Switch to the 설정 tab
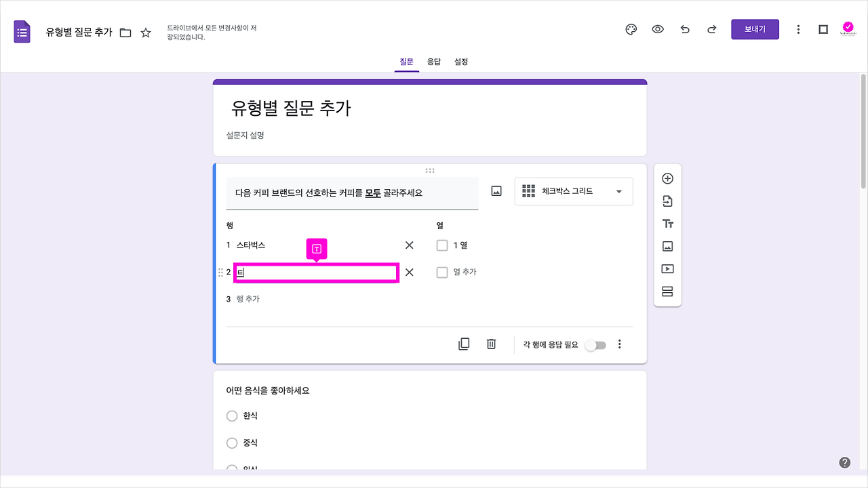Screen dimensions: 868x488 pyautogui.click(x=461, y=62)
